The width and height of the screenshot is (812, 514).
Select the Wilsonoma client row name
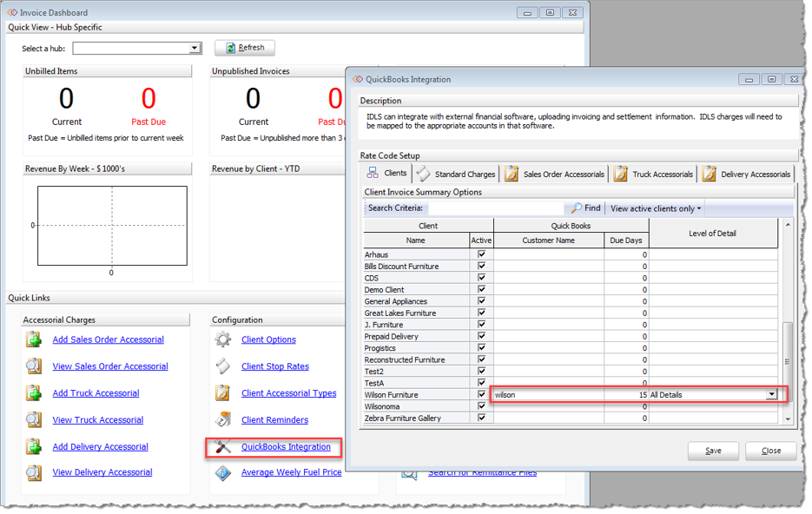click(x=381, y=406)
